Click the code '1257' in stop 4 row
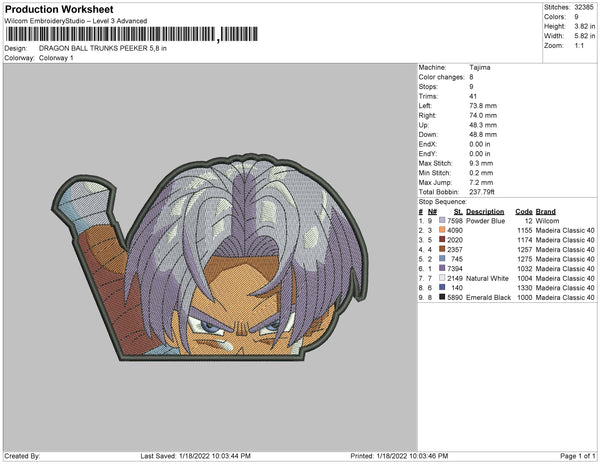Image resolution: width=600 pixels, height=464 pixels. coord(525,250)
